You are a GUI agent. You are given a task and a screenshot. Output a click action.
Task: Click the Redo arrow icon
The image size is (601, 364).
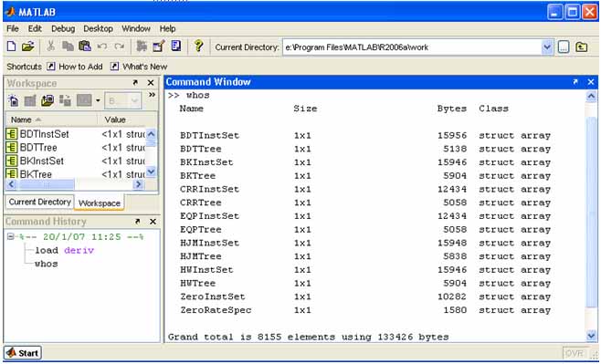tap(120, 47)
